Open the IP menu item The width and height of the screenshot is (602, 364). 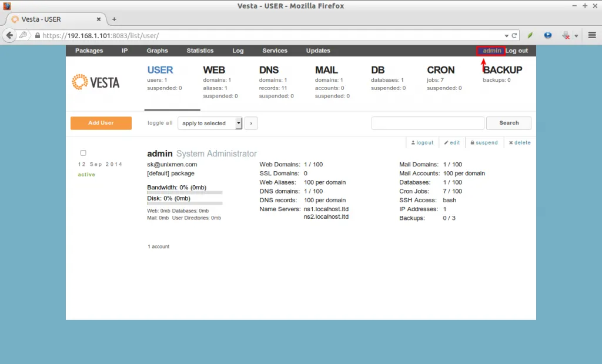coord(125,51)
